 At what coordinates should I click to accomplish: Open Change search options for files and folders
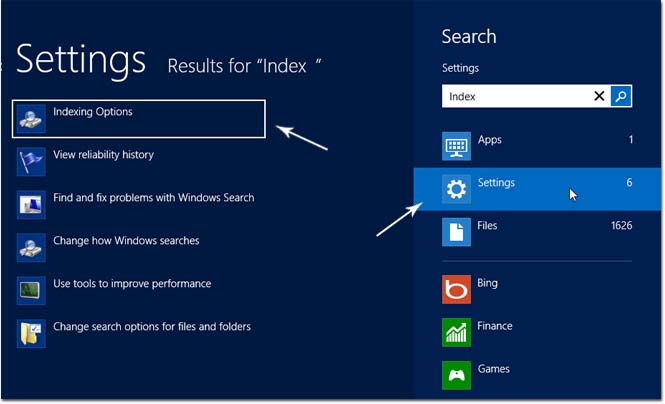pyautogui.click(x=152, y=326)
